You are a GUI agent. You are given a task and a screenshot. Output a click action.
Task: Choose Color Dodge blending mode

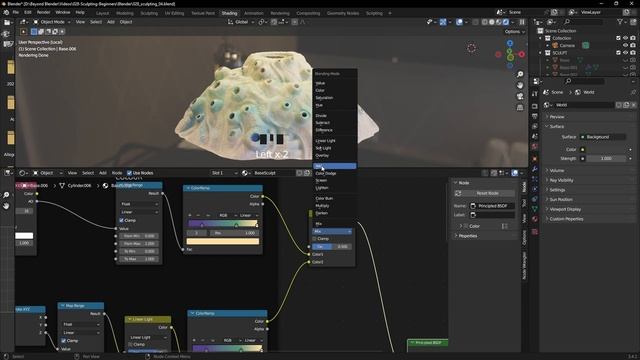tap(326, 173)
